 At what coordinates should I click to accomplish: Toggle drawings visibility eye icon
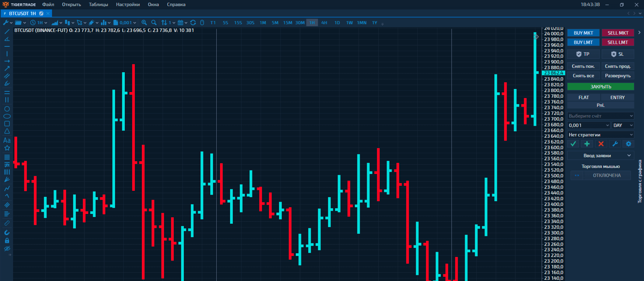[7, 248]
